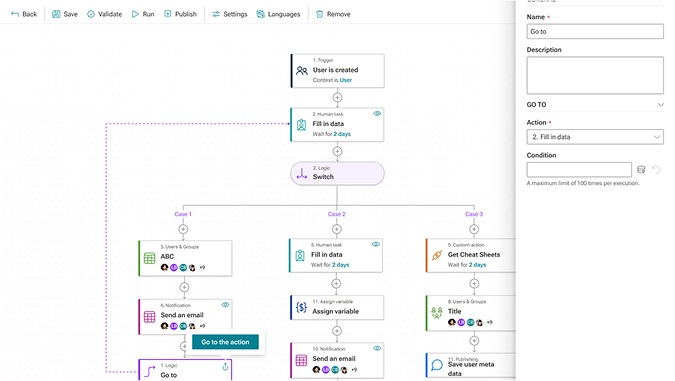This screenshot has height=381, width=675.
Task: Toggle the eye icon on step 2 Fill in data
Action: [377, 114]
